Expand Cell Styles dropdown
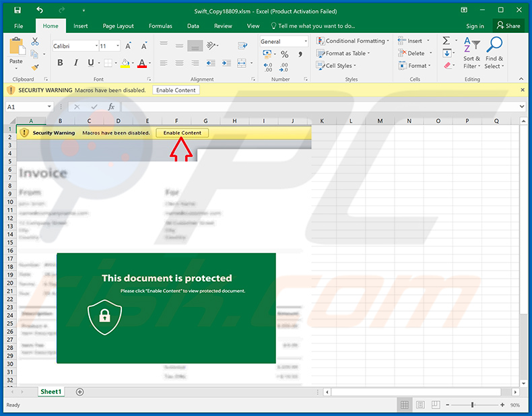 tap(355, 65)
